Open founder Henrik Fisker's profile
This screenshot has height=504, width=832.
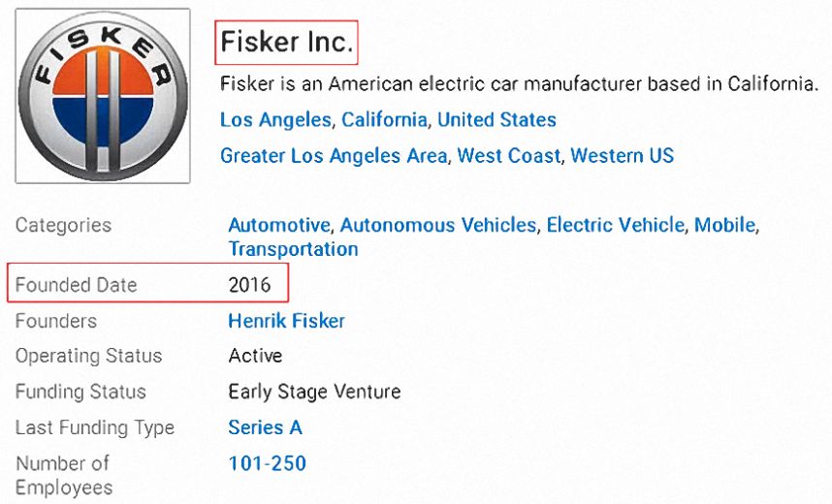[x=286, y=321]
